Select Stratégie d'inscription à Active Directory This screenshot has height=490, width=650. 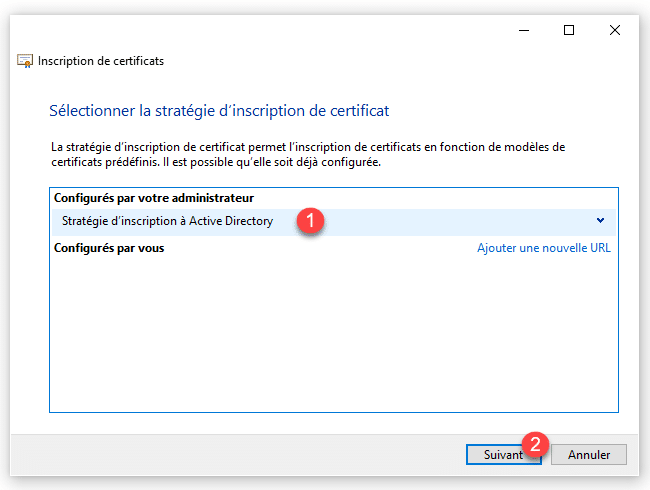[x=167, y=221]
